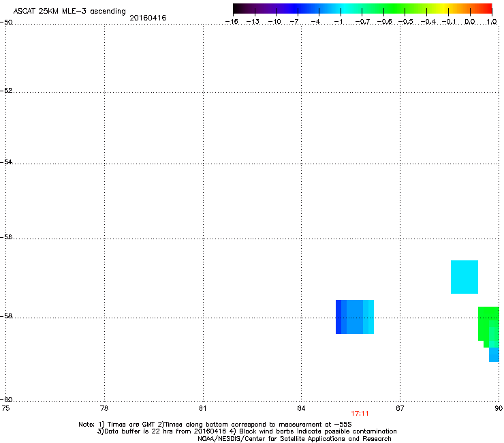Click the latitude axis label -58

[x=6, y=316]
